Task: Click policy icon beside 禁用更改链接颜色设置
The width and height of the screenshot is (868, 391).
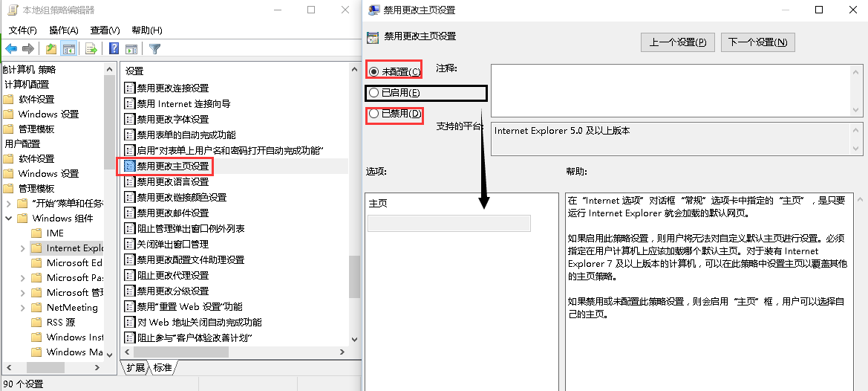Action: 129,197
